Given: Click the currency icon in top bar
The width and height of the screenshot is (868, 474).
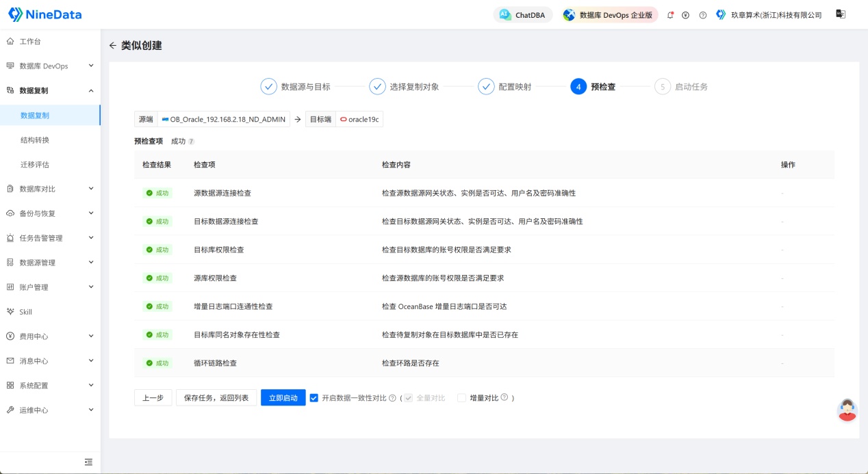Looking at the screenshot, I should pos(685,15).
